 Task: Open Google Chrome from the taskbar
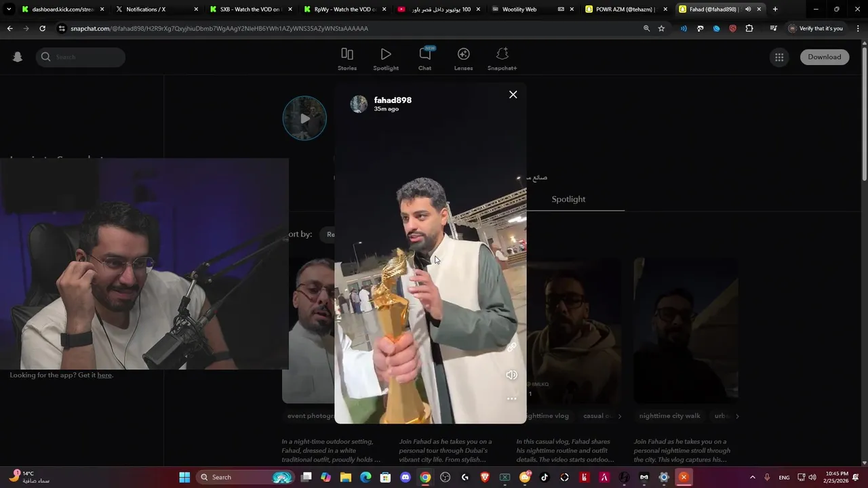(425, 477)
